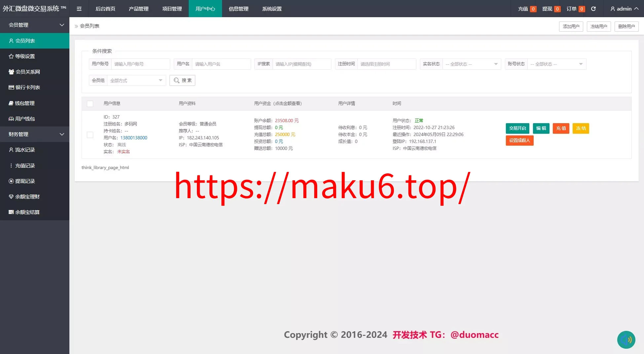Go to 产品管理 tab
Screen dimensions: 644x354
coord(139,9)
